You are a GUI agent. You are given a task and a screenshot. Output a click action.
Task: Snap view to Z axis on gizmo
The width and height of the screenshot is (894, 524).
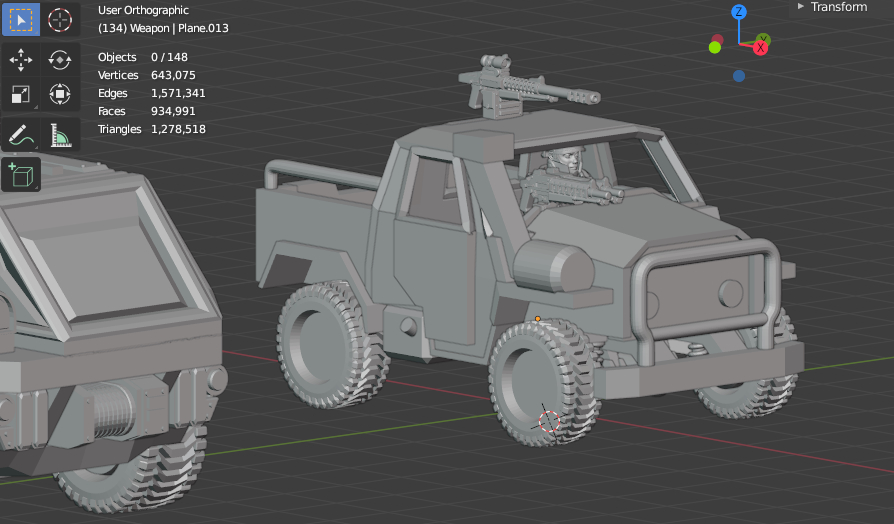[x=739, y=12]
